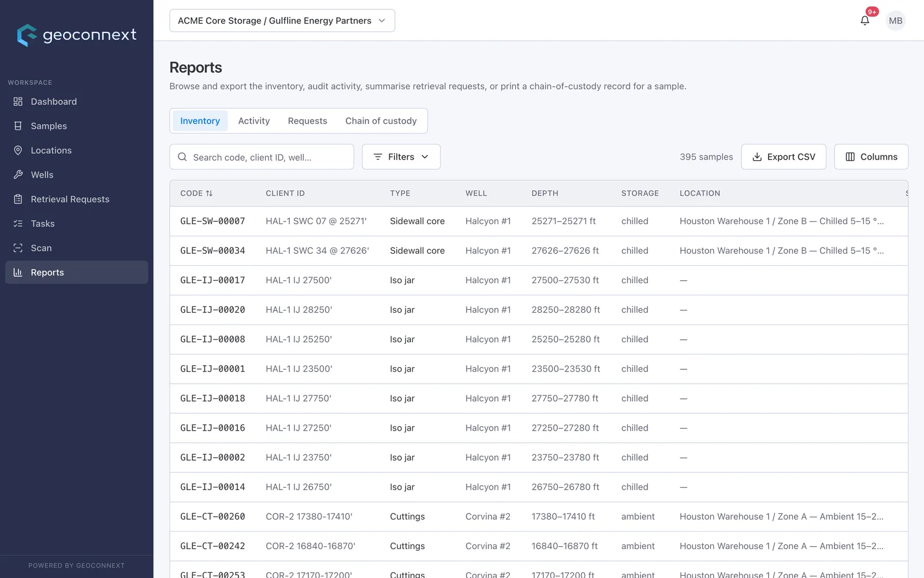
Task: Open the Columns chooser
Action: point(871,157)
